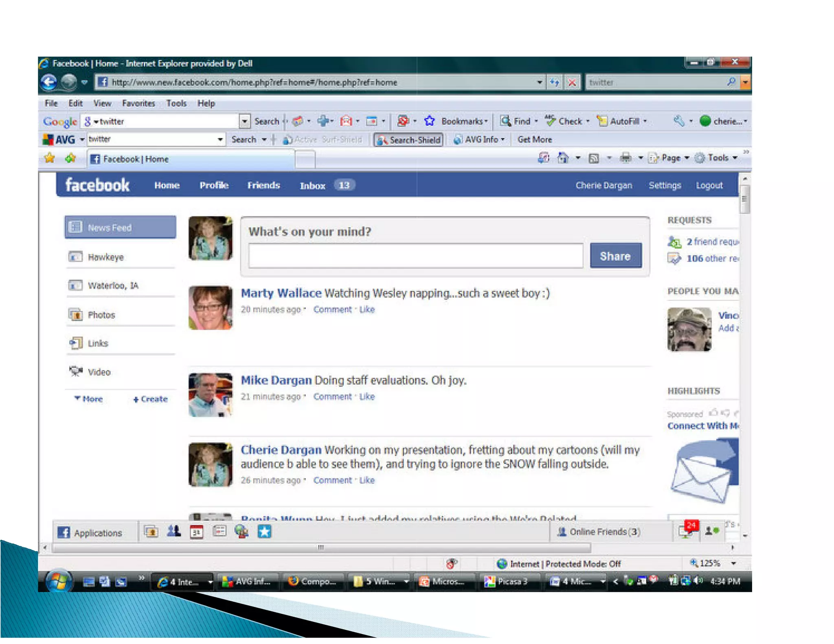
Task: Select News Feed in the sidebar
Action: [x=120, y=227]
